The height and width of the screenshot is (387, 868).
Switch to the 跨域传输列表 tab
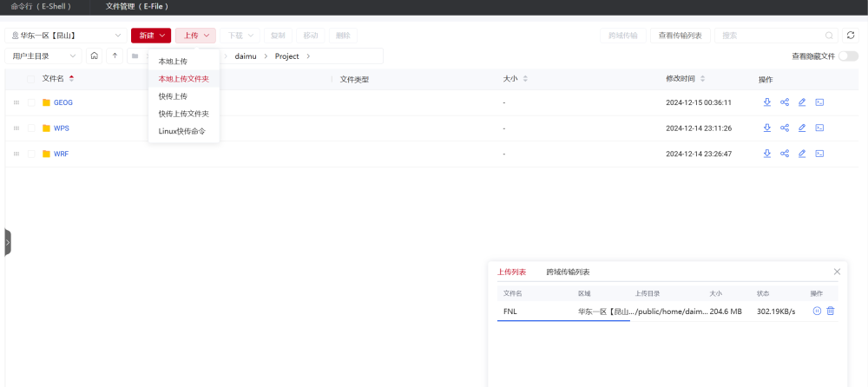(x=568, y=272)
